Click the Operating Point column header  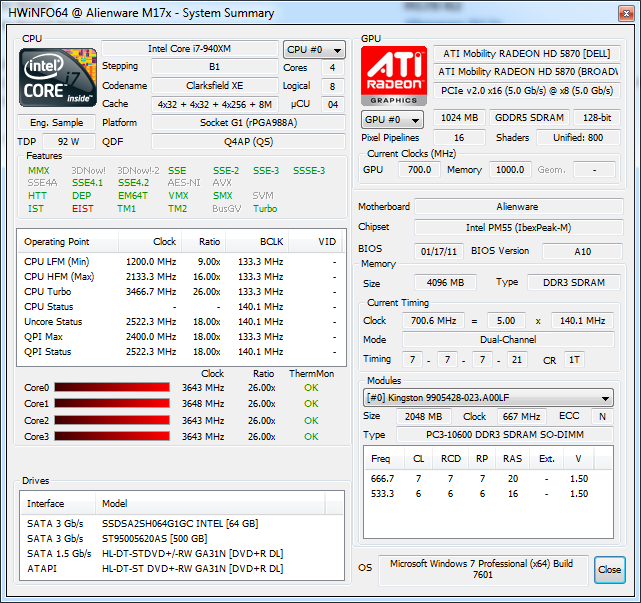tap(68, 242)
